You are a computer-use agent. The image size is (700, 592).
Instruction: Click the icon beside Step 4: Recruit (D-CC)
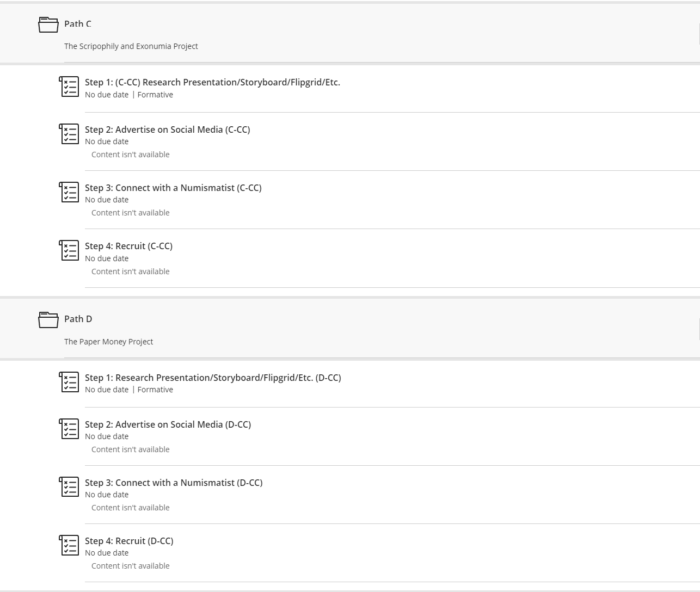coord(69,545)
